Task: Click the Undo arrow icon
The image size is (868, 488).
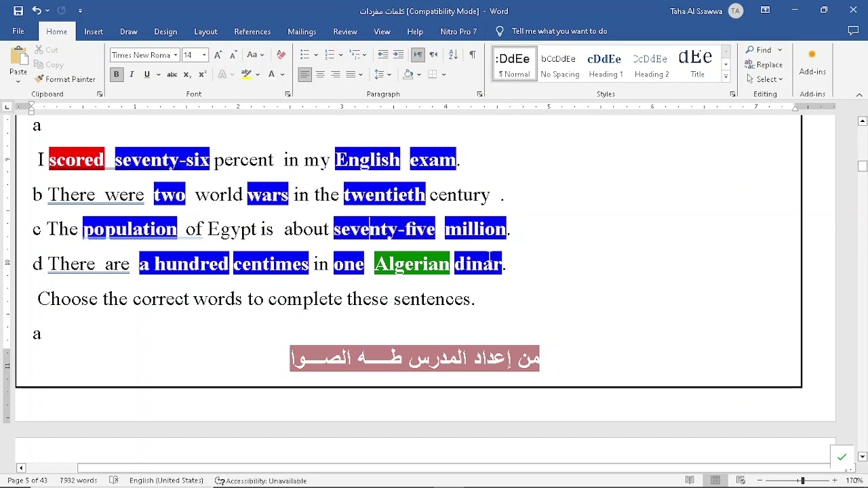Action: (x=37, y=11)
